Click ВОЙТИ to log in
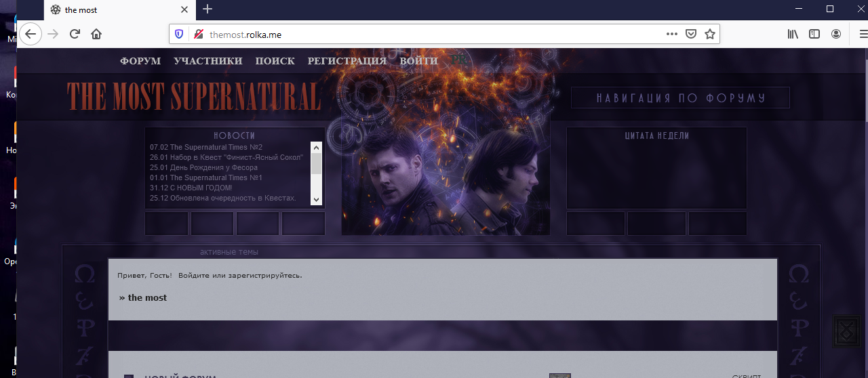Viewport: 868px width, 378px height. (418, 61)
